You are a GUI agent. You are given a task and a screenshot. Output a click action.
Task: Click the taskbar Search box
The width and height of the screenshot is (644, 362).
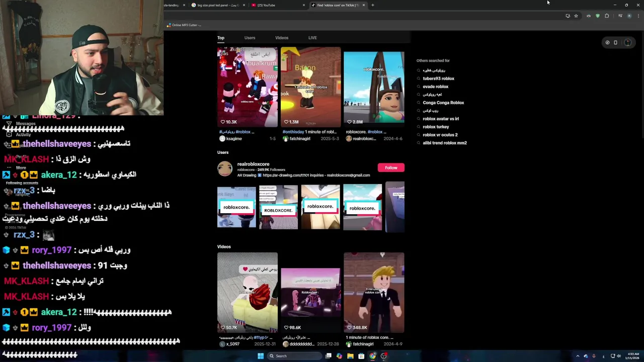[x=294, y=356]
